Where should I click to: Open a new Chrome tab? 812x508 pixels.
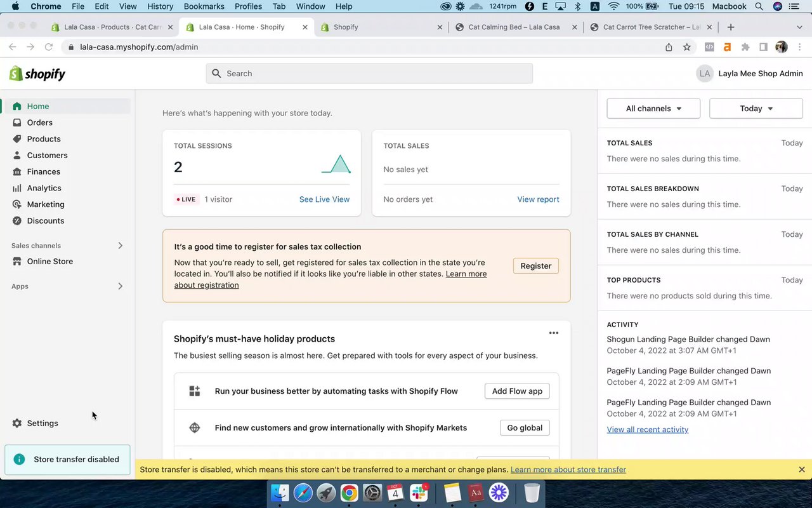731,27
